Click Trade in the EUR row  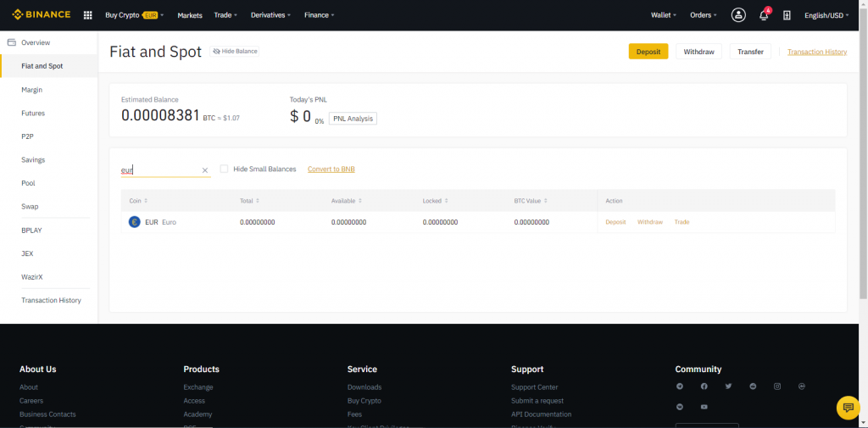pos(682,222)
